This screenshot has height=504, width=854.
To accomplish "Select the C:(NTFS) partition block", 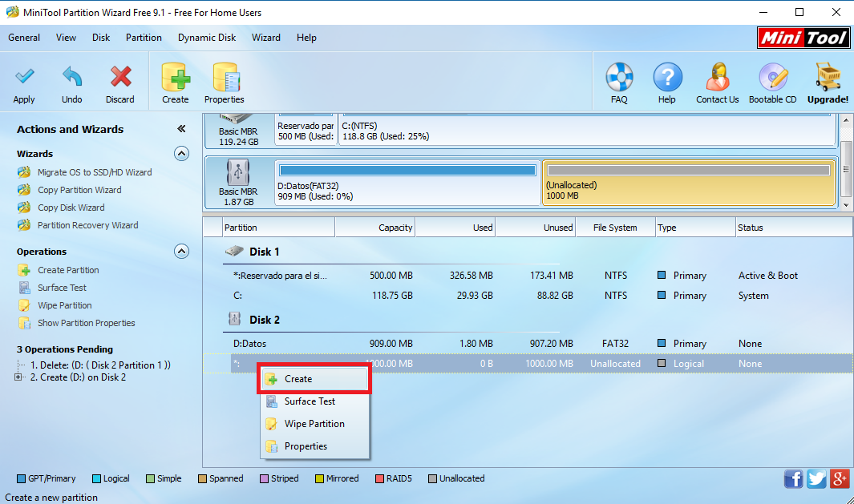I will [588, 130].
